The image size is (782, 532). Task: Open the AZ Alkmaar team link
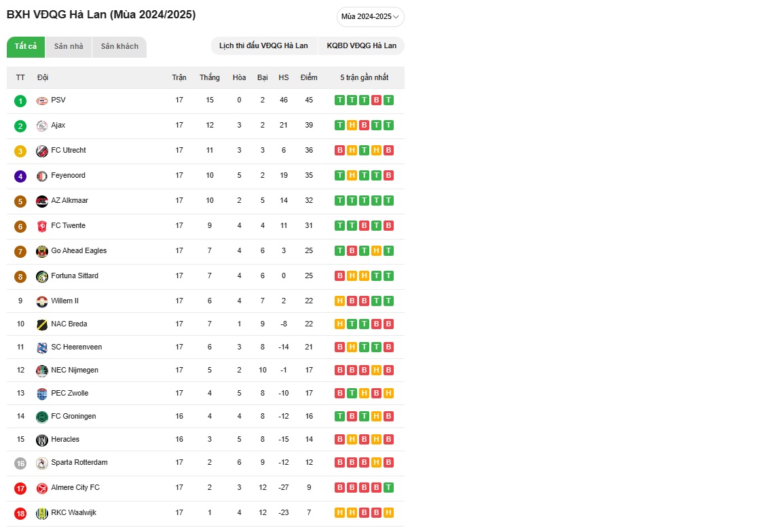(70, 200)
